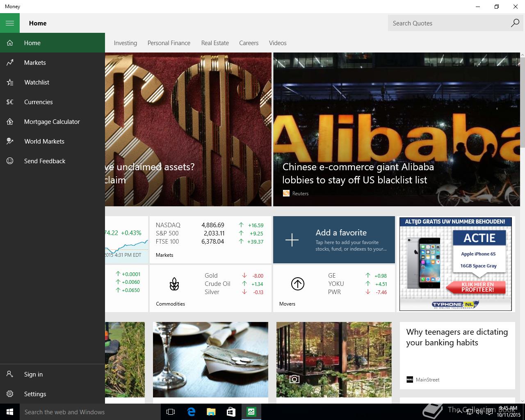Click the Watchlist star icon

coord(10,82)
